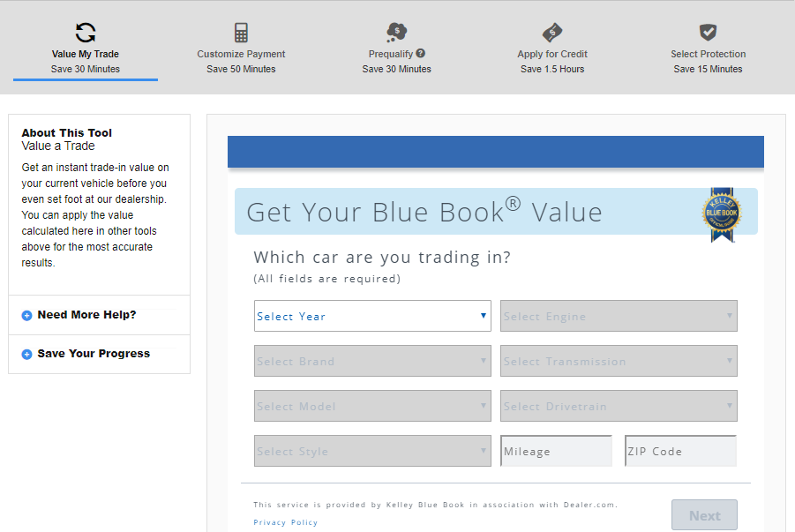Open the Select Style dropdown
Image resolution: width=795 pixels, height=532 pixels.
point(372,451)
